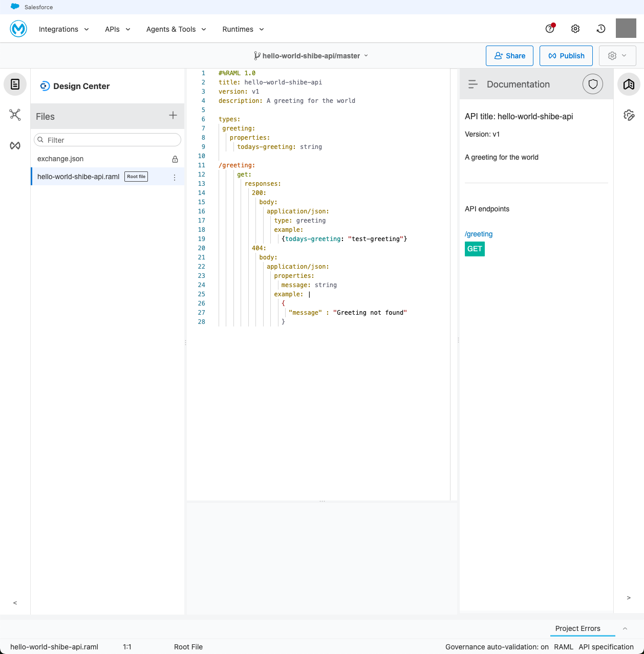Click the governance shield icon

pyautogui.click(x=593, y=84)
